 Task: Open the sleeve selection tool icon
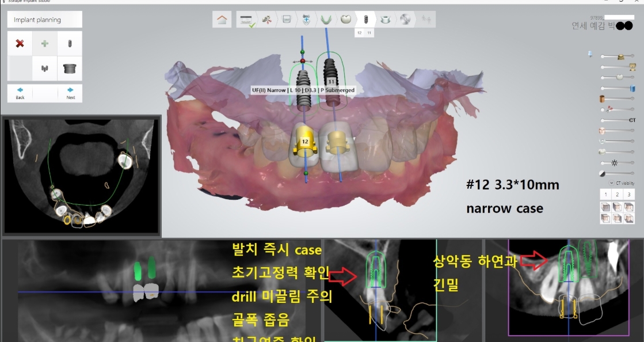[x=70, y=69]
